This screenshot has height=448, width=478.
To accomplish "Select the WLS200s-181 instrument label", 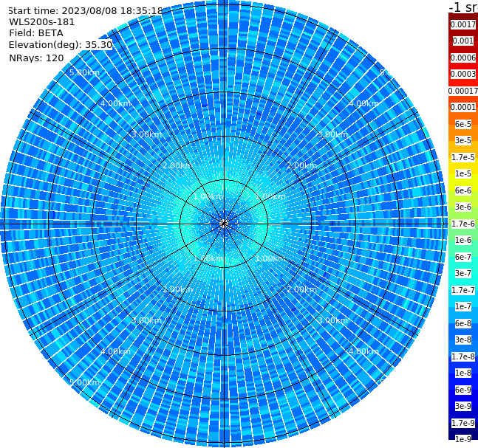I will 42,22.
